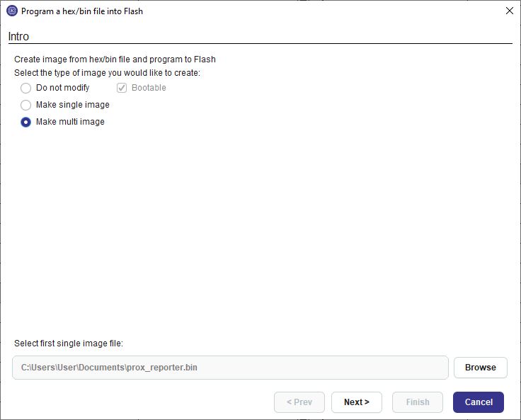Click the Finish button

(417, 402)
